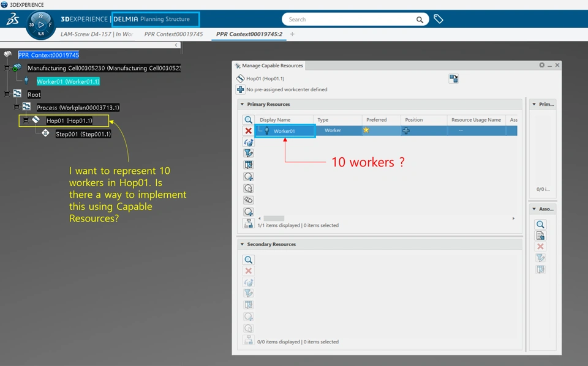Click structure tree icon beside '1/1 items displayed'

pyautogui.click(x=248, y=223)
